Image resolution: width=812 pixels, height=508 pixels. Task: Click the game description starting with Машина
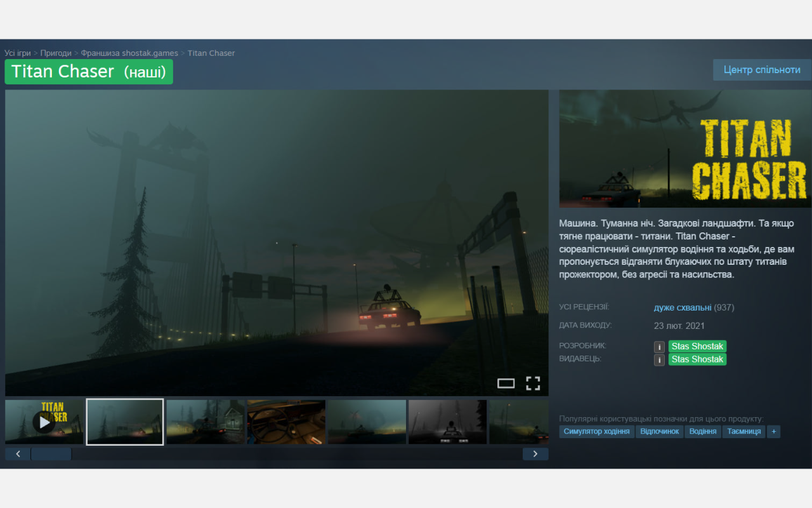(677, 249)
